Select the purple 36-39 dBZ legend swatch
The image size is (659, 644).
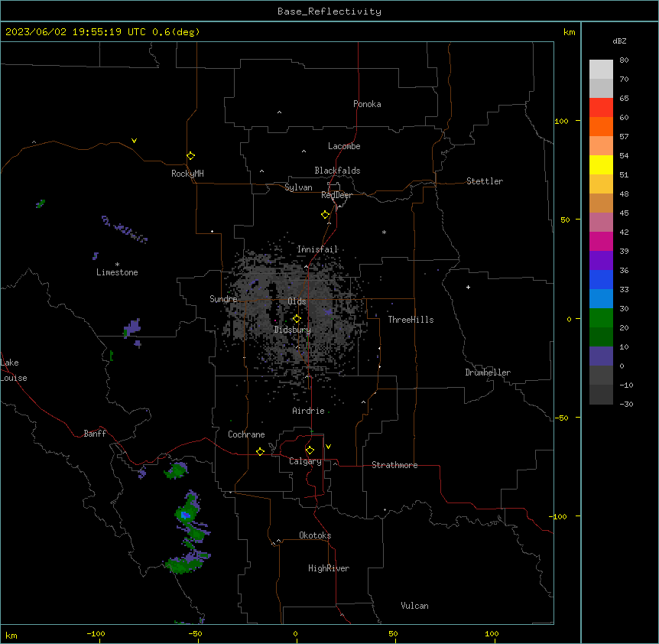point(601,261)
